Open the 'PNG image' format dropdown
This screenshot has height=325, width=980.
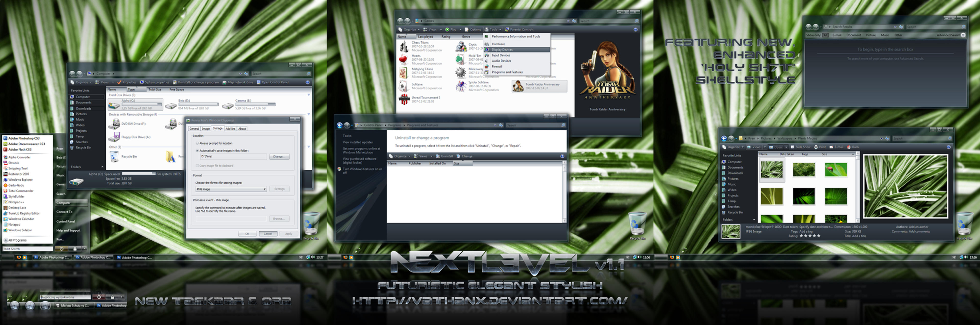pos(231,189)
